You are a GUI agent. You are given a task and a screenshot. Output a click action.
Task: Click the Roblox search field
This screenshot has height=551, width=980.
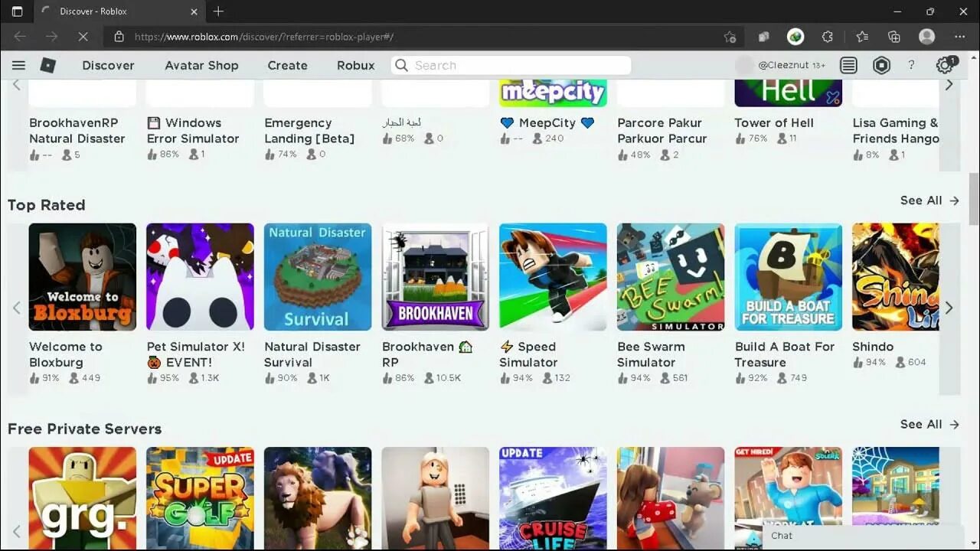click(x=511, y=65)
